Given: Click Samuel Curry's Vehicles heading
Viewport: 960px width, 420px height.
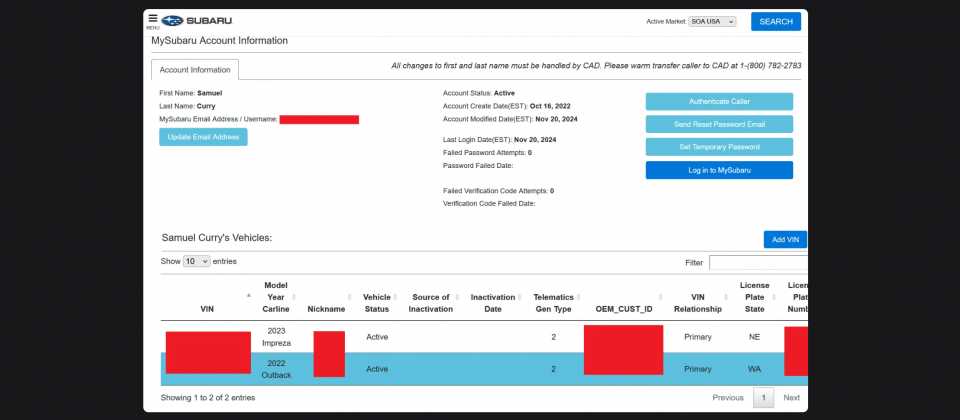Looking at the screenshot, I should click(x=217, y=238).
